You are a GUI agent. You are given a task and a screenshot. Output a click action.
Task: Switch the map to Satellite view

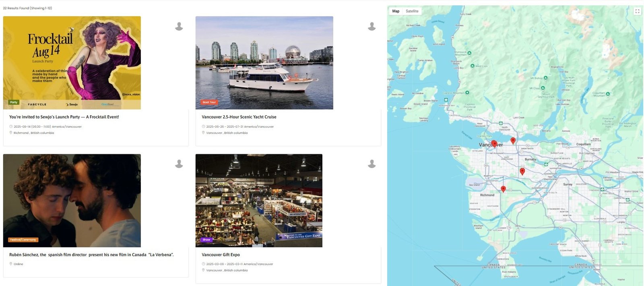pos(411,11)
